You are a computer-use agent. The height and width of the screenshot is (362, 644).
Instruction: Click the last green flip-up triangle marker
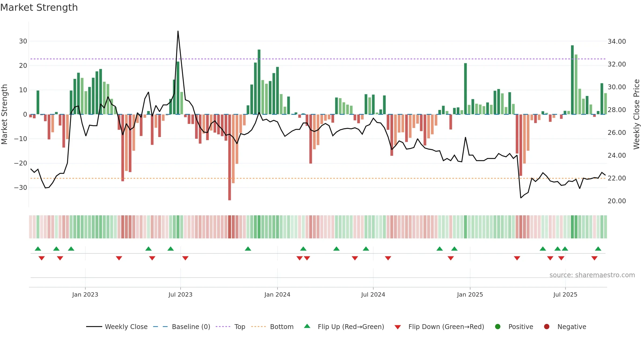coord(598,249)
